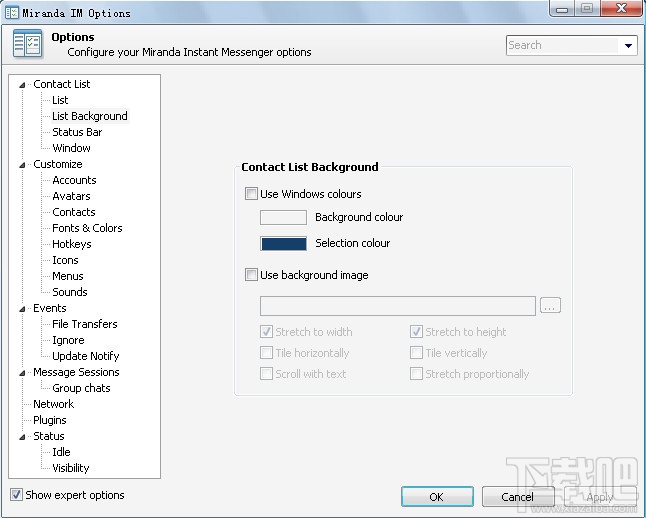
Task: Open Fonts & Colors options
Action: (87, 228)
